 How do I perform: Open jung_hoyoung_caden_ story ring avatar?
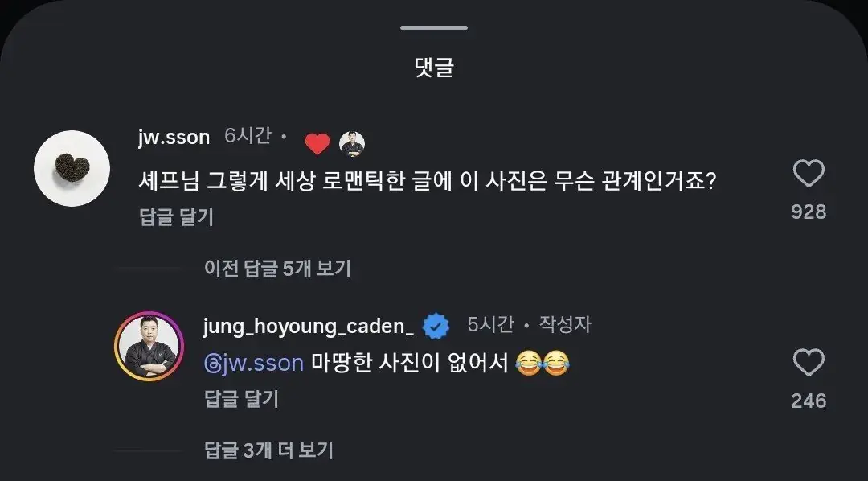[149, 346]
